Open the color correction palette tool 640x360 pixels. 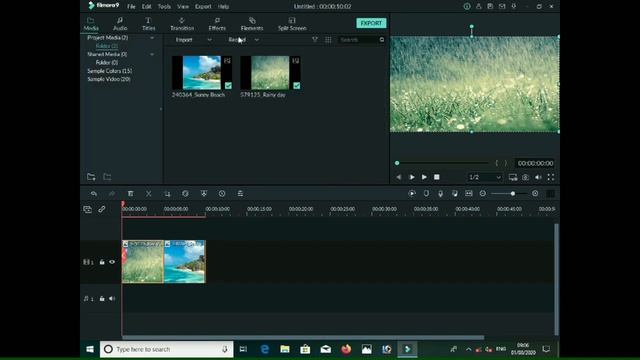pyautogui.click(x=185, y=193)
